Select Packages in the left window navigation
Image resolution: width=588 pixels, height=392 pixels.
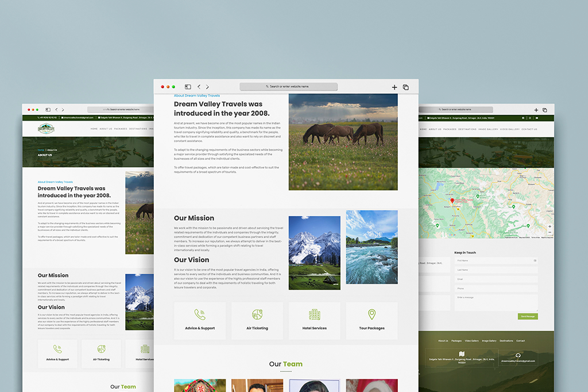tap(121, 129)
